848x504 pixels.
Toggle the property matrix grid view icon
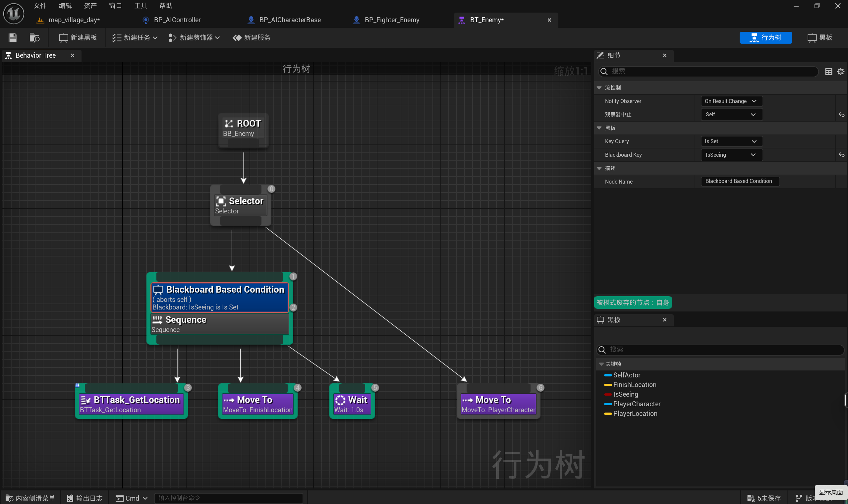tap(828, 71)
